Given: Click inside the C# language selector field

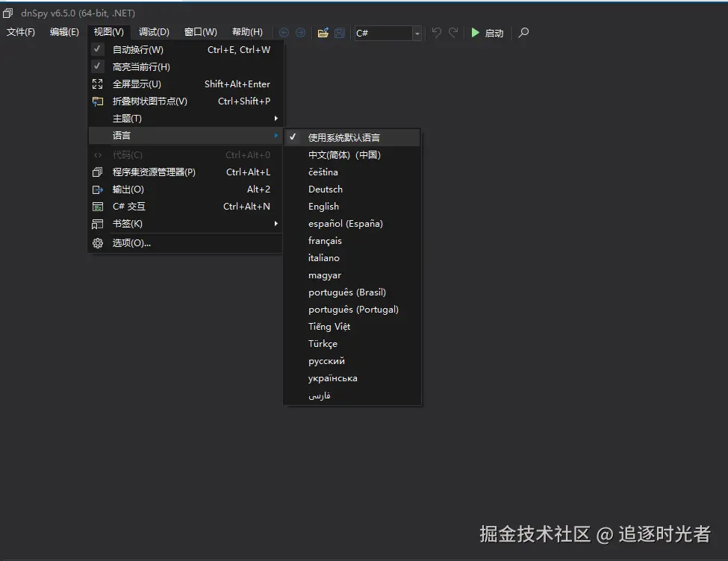Looking at the screenshot, I should tap(384, 34).
